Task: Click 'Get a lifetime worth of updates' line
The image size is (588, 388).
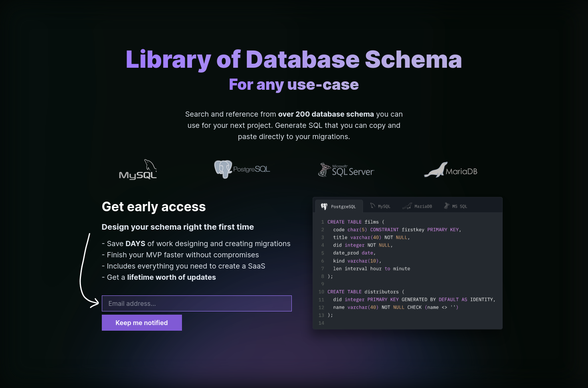Action: [159, 277]
